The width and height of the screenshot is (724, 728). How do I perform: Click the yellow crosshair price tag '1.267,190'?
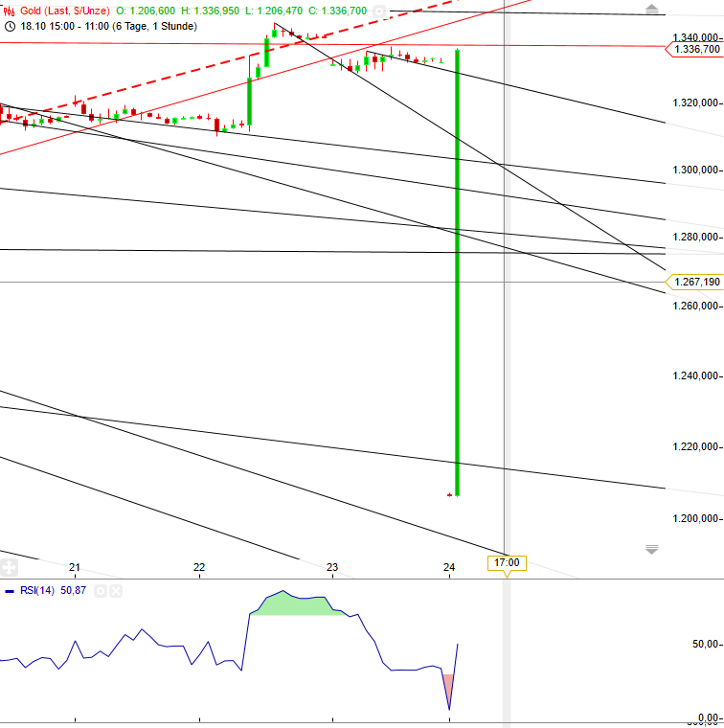[693, 282]
